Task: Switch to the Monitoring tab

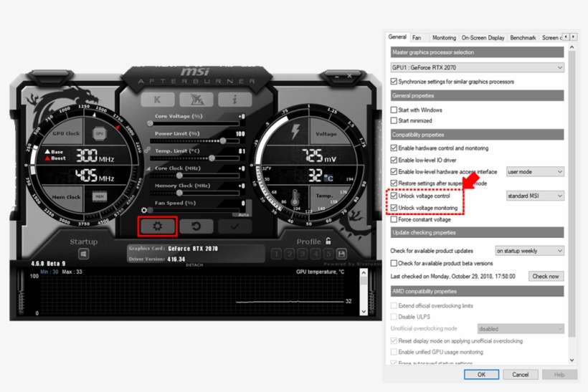Action: 444,37
